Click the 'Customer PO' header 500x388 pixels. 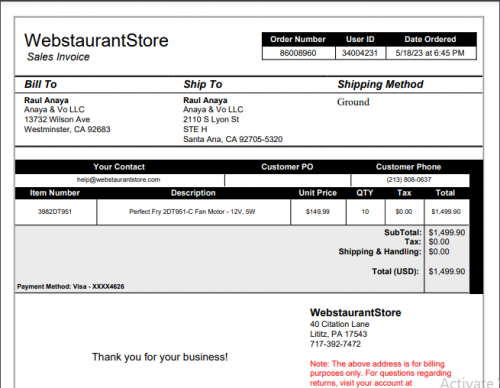pos(287,167)
